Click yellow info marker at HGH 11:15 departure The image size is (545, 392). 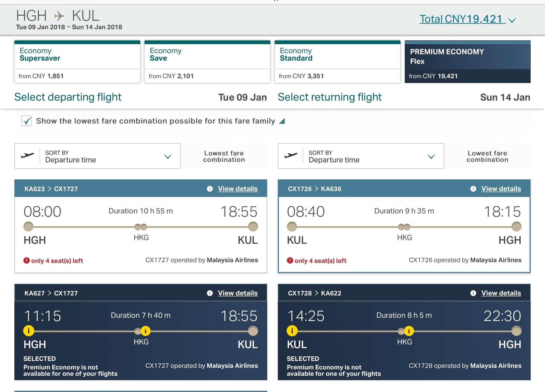pyautogui.click(x=29, y=331)
